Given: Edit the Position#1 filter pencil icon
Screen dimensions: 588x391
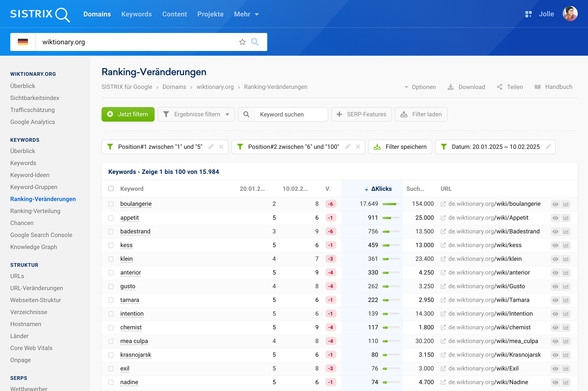Looking at the screenshot, I should [211, 147].
